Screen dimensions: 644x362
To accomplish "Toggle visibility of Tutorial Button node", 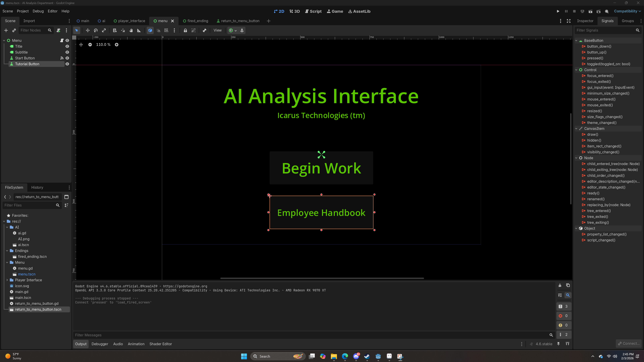I will click(67, 64).
